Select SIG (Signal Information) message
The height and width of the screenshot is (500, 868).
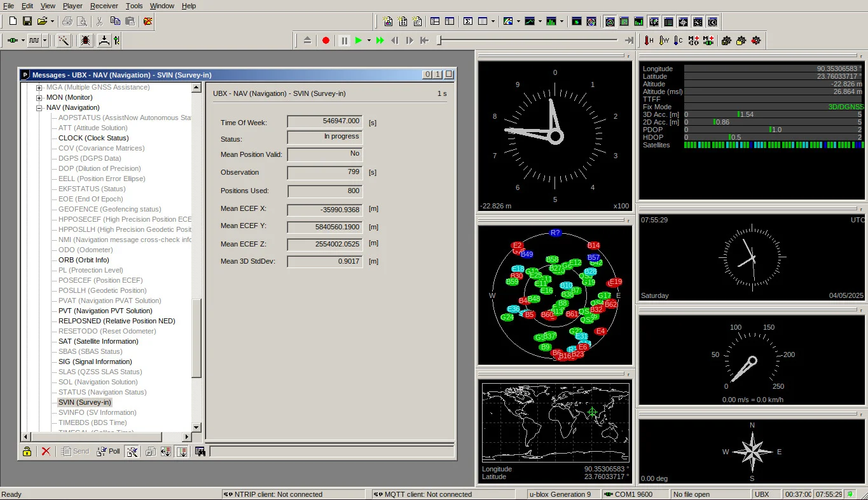pyautogui.click(x=95, y=361)
